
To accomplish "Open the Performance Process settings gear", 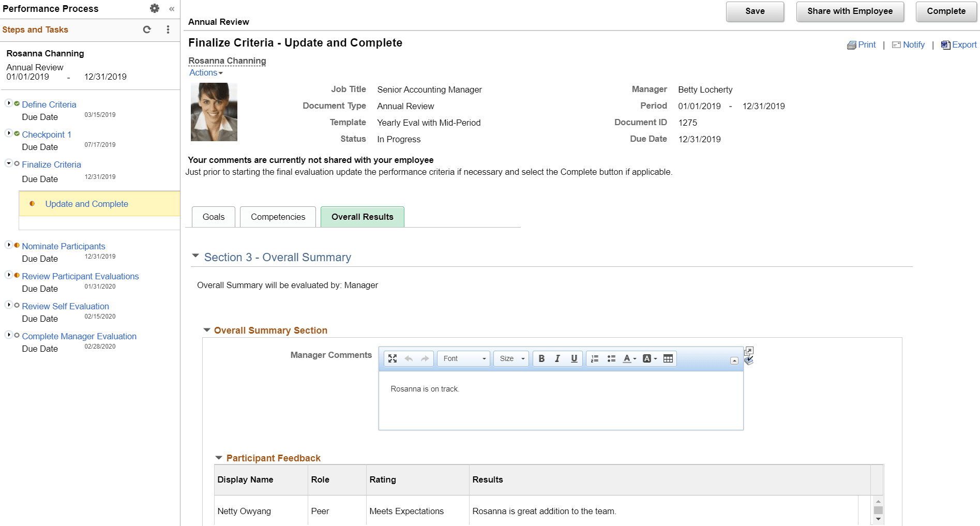I will 154,8.
